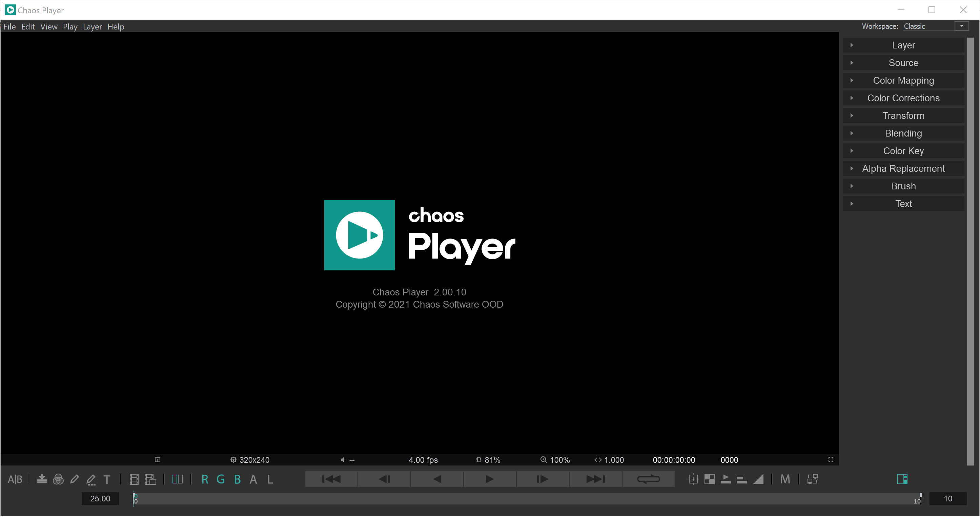This screenshot has width=980, height=517.
Task: Click the timeline end marker at 10
Action: (921, 496)
